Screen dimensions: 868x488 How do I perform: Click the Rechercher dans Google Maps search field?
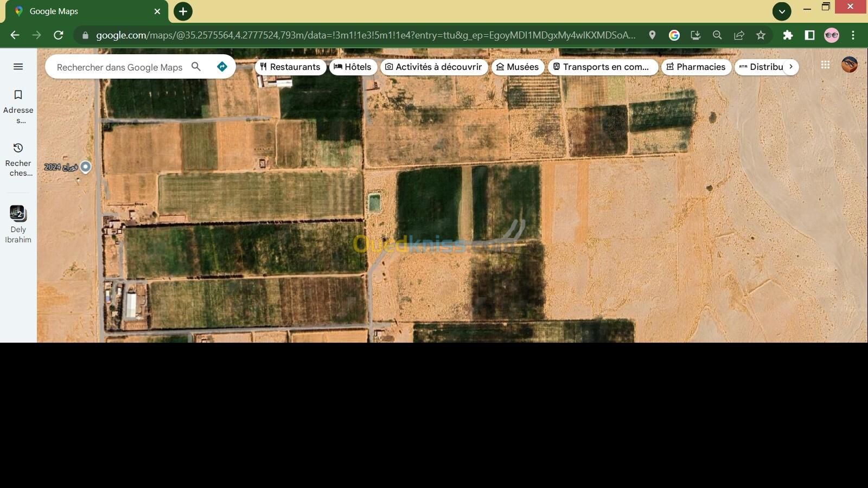tap(119, 67)
